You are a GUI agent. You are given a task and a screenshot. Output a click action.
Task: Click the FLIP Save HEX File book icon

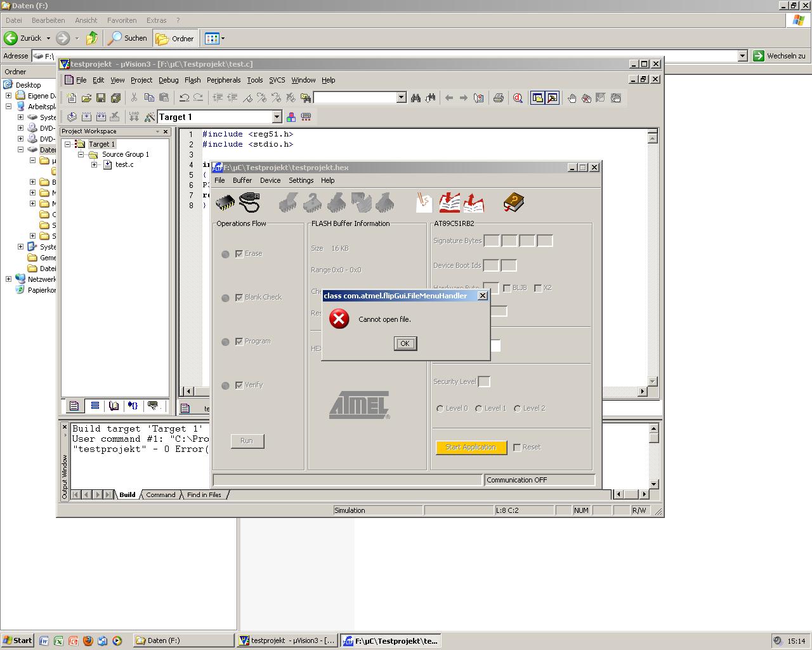473,203
